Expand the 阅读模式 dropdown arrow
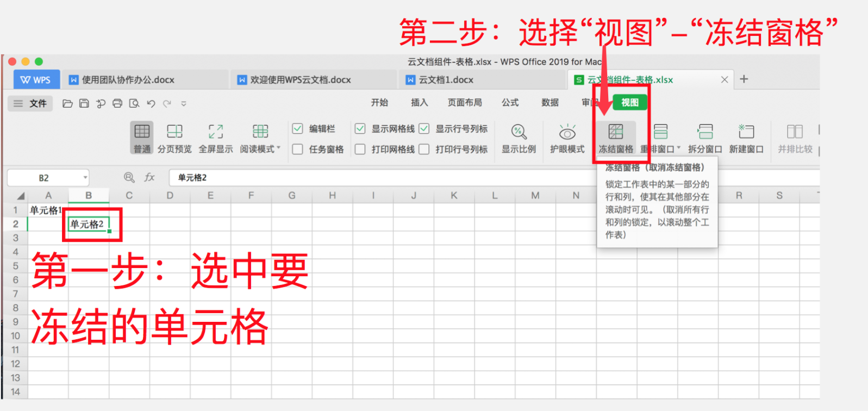The image size is (868, 411). point(279,148)
